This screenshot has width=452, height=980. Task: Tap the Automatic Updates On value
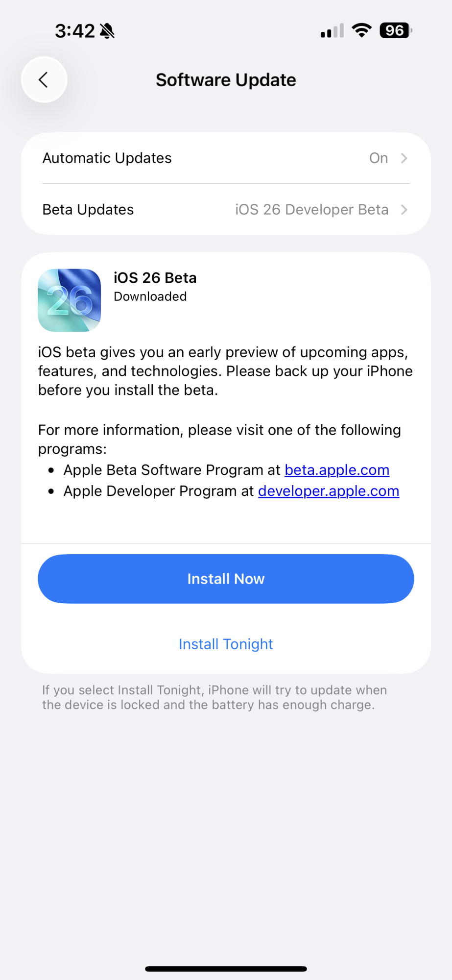tap(378, 158)
